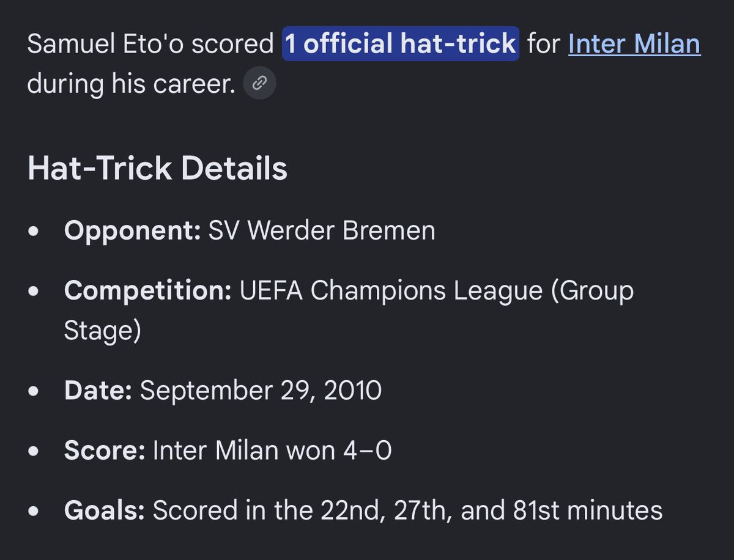Viewport: 734px width, 560px height.
Task: Click the bullet point beside Opponent
Action: 35,233
